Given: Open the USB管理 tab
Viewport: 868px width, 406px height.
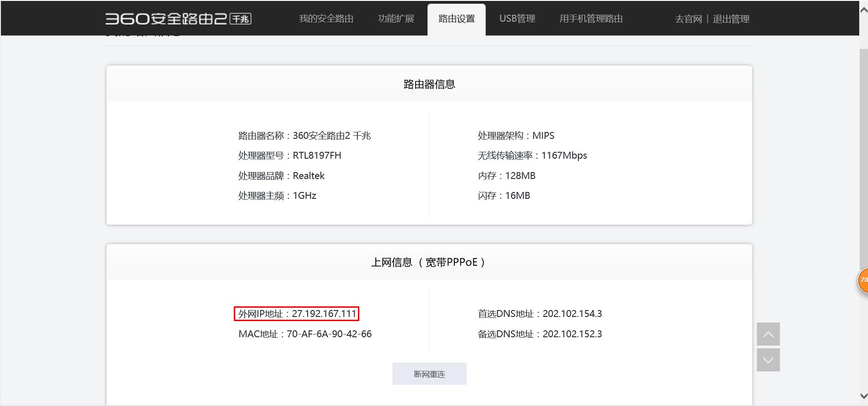Looking at the screenshot, I should click(517, 18).
